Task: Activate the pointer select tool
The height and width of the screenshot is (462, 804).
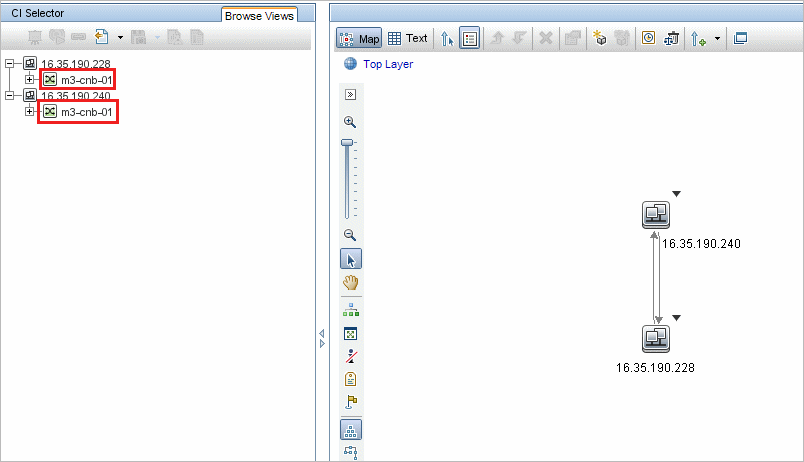Action: pos(351,259)
